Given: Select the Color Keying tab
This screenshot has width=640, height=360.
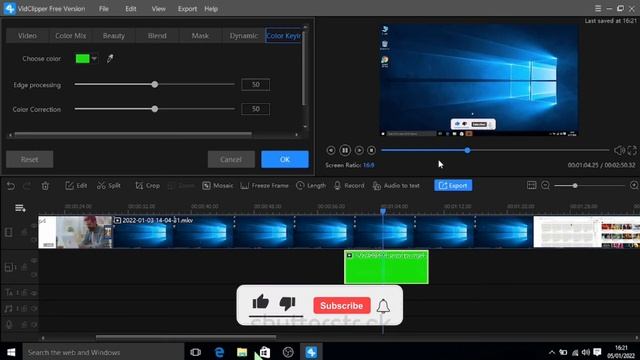Looking at the screenshot, I should coord(283,36).
